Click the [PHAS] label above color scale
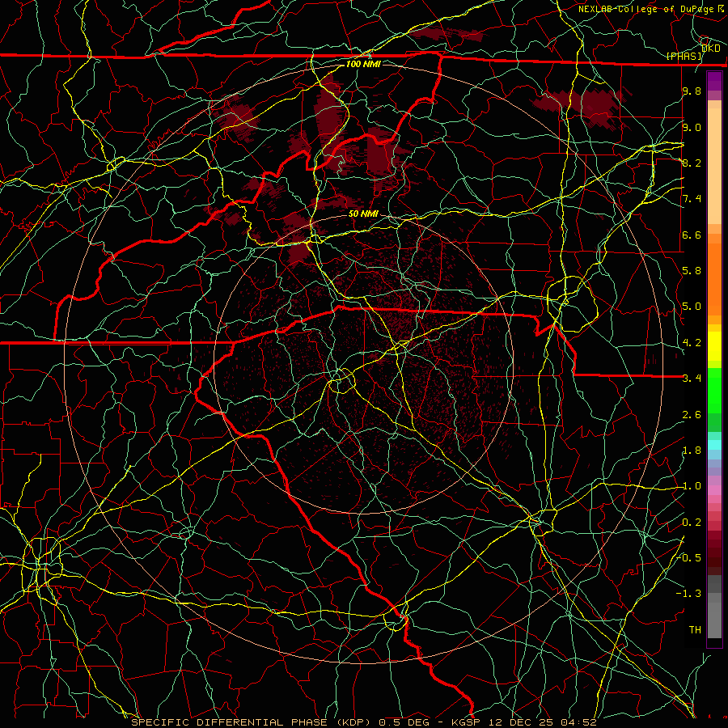Screen dimensions: 728x728 [x=684, y=56]
